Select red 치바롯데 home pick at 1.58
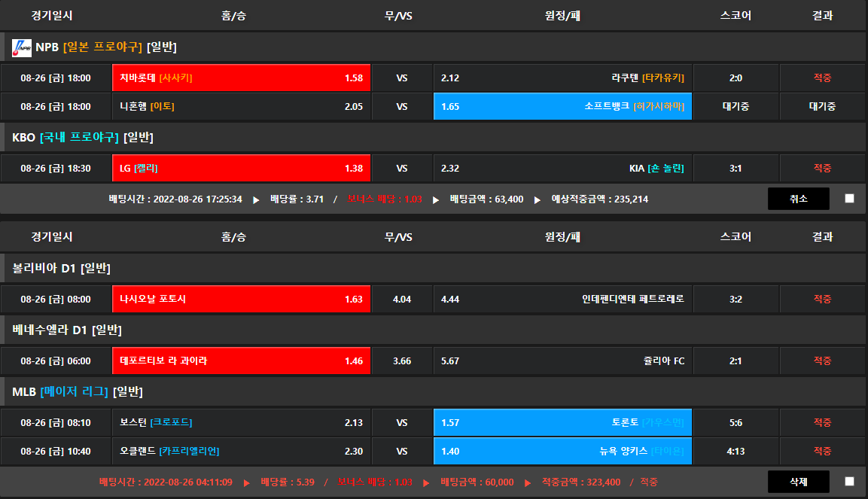Image resolution: width=868 pixels, height=499 pixels. point(241,78)
